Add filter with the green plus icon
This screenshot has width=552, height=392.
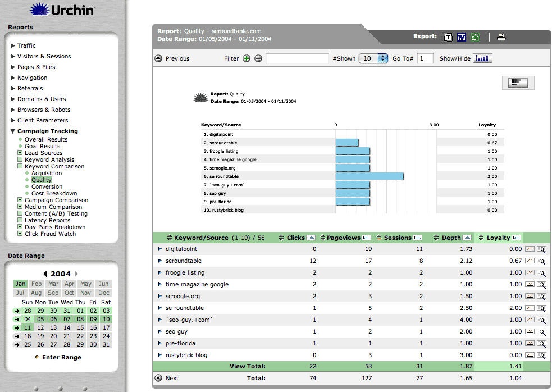tap(247, 58)
